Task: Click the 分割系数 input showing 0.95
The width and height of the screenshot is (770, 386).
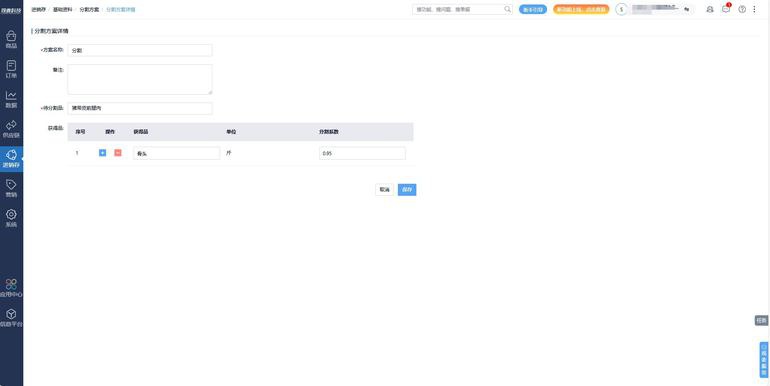Action: tap(362, 153)
